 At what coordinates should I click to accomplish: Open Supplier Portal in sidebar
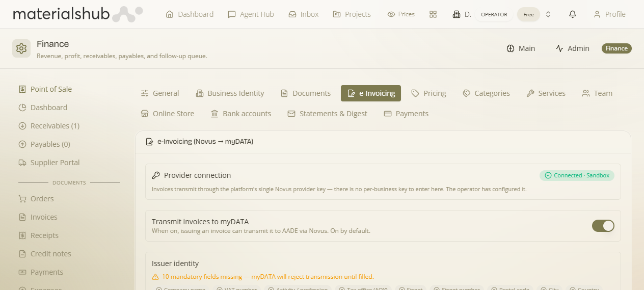(49, 163)
